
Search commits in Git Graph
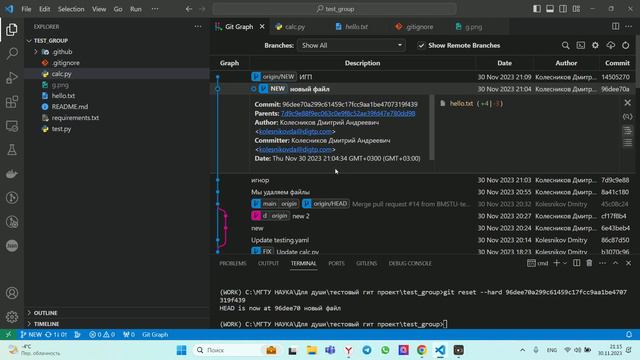point(565,45)
